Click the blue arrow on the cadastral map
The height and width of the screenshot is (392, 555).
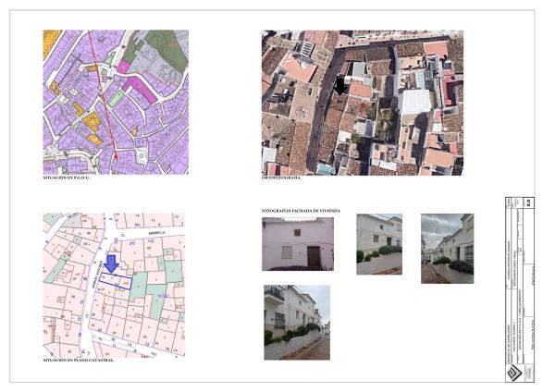(111, 263)
